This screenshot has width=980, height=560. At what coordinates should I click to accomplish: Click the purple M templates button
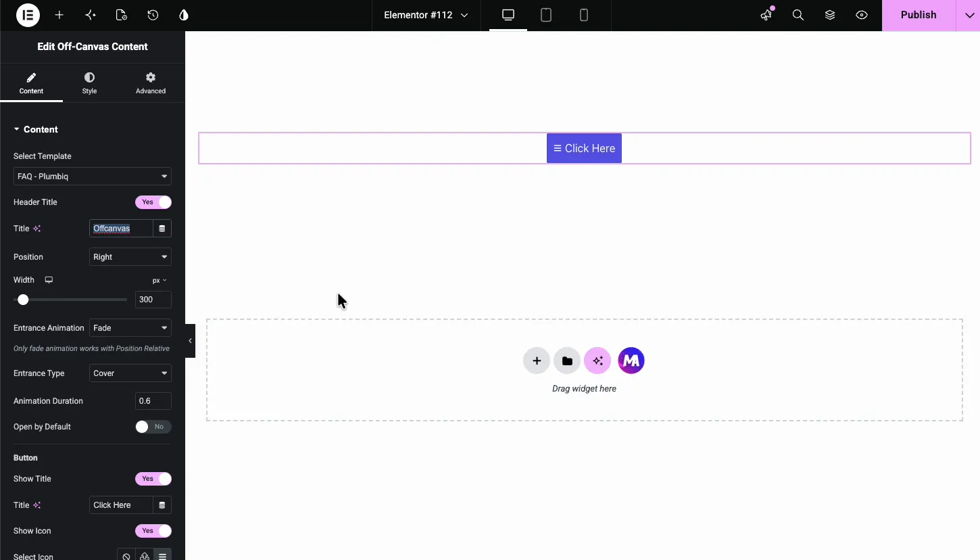(x=631, y=360)
